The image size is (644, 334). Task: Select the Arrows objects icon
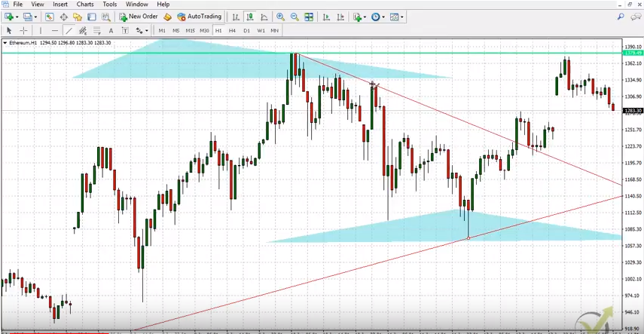click(139, 30)
